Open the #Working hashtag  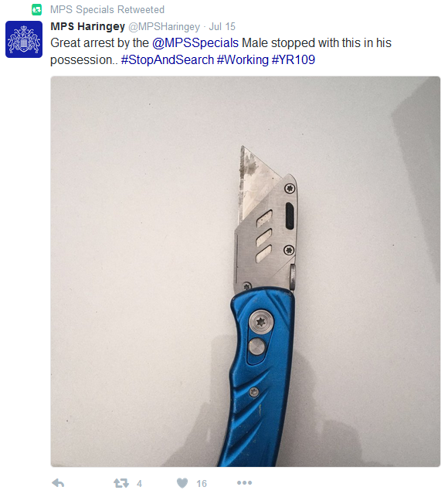[x=243, y=59]
